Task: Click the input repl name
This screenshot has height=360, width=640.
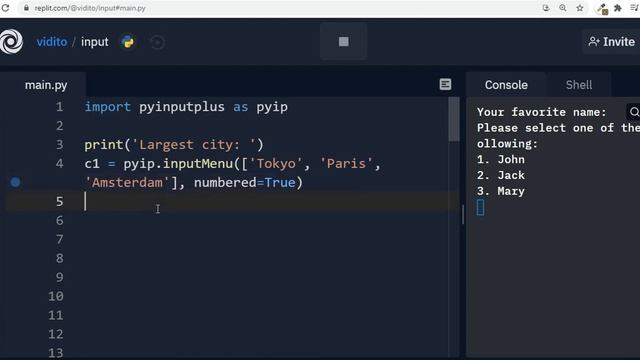Action: tap(95, 42)
